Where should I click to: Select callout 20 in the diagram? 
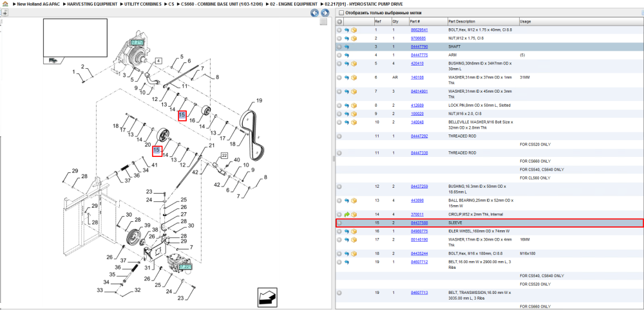[148, 145]
